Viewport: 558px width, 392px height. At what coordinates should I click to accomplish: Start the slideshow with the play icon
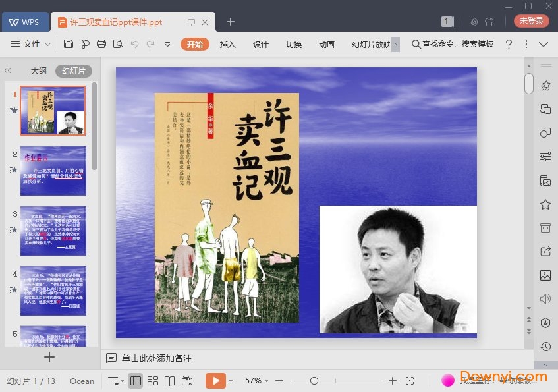click(x=216, y=381)
